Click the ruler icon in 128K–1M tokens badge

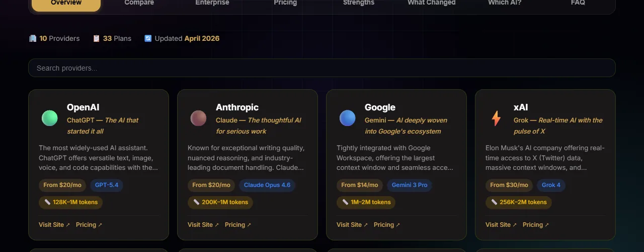(x=47, y=202)
